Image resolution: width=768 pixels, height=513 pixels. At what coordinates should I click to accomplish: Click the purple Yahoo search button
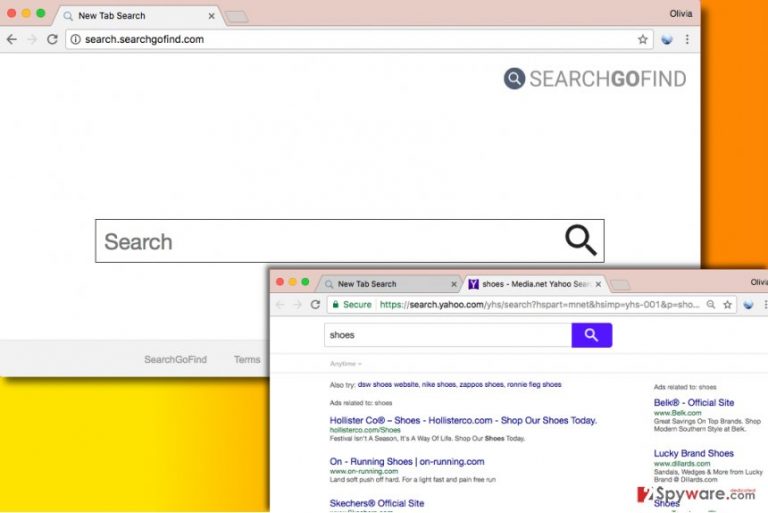click(x=592, y=335)
